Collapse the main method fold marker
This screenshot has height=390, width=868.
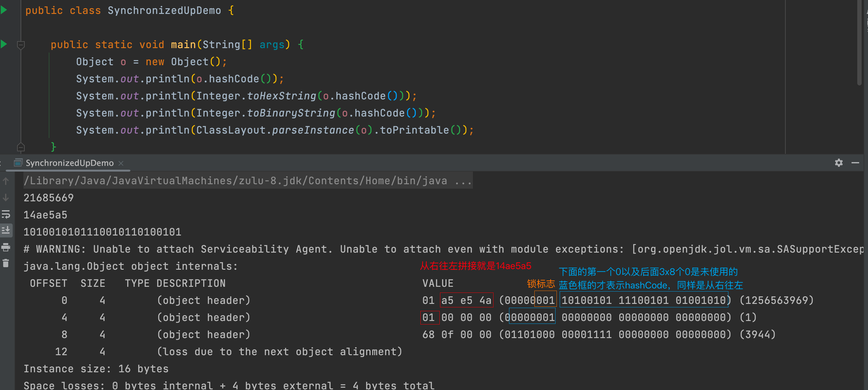click(21, 45)
